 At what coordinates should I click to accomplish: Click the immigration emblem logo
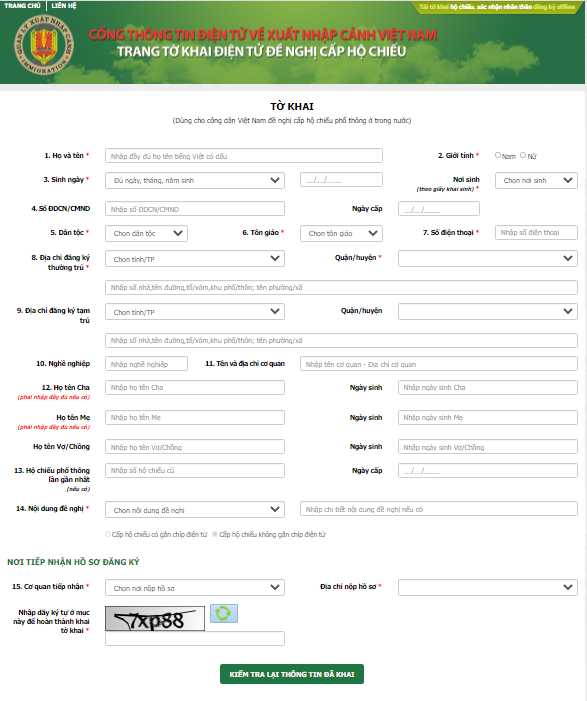tap(43, 45)
